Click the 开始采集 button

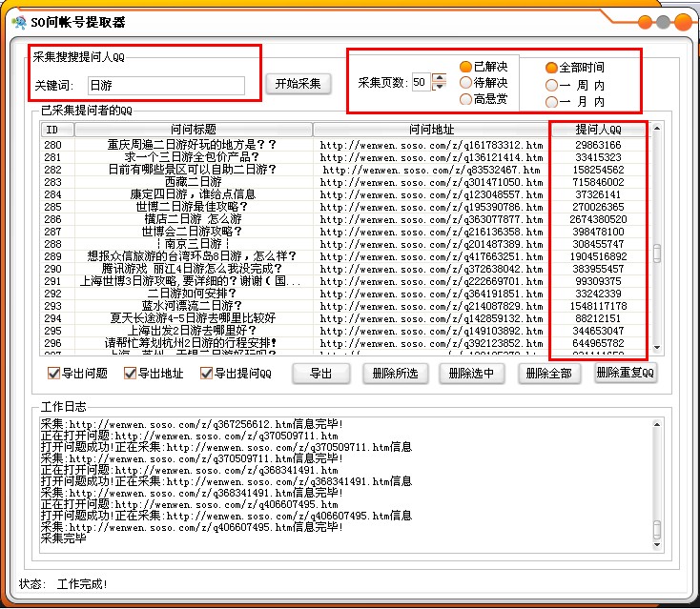(298, 84)
